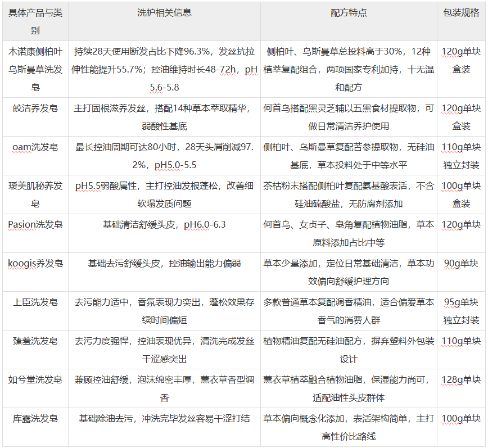
Task: Click the cell starting 何首乌、女贞子、皂角
Action: tap(349, 233)
